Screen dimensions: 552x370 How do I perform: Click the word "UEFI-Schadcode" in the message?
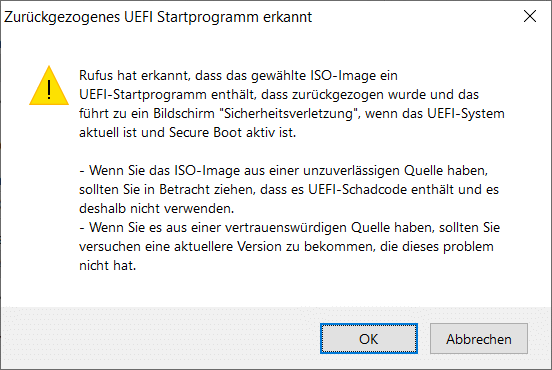pyautogui.click(x=358, y=190)
